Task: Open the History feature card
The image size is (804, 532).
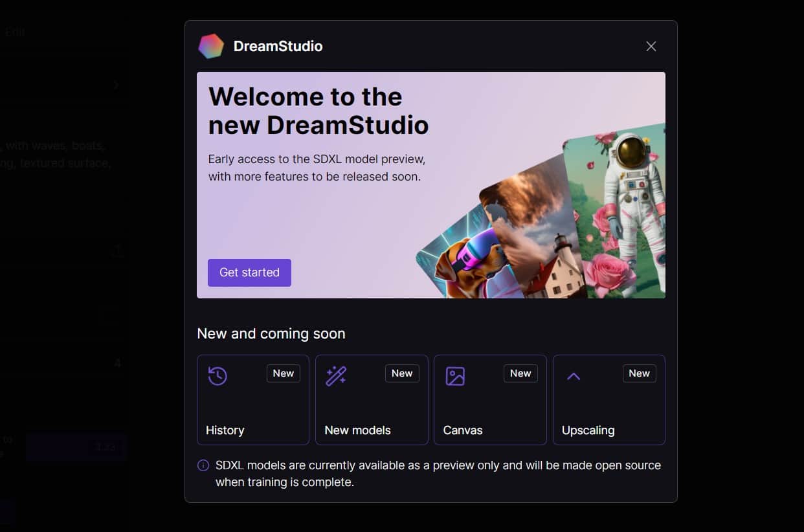Action: point(253,400)
